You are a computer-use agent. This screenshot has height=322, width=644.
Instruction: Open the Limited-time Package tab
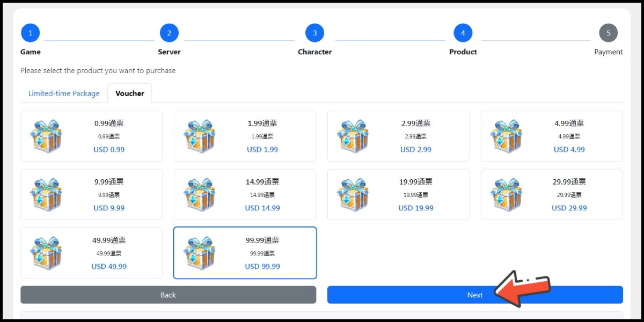[64, 93]
